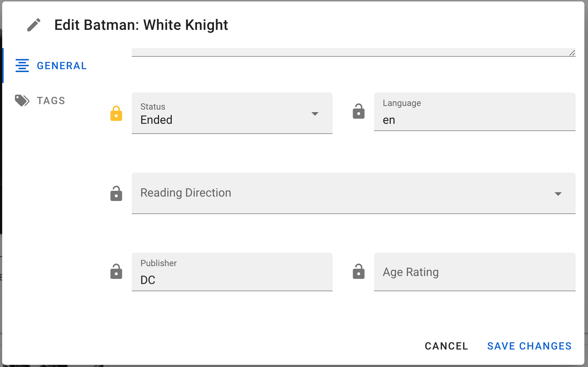Click the Reading Direction dropdown arrow

(x=558, y=194)
